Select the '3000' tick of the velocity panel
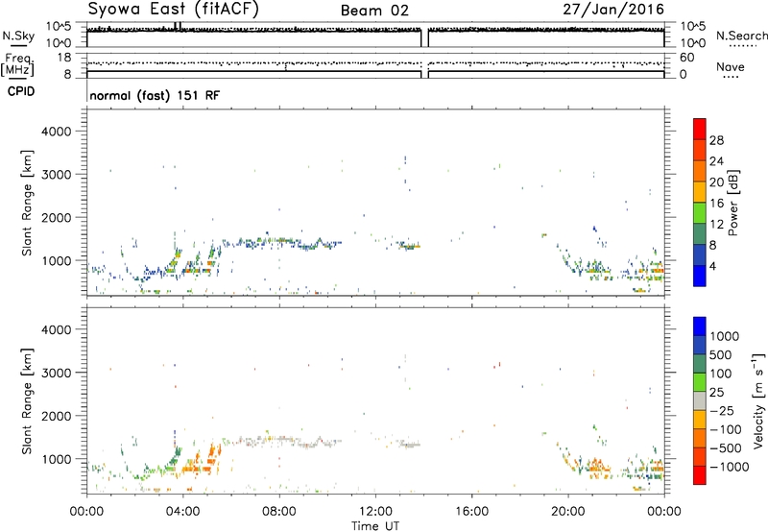This screenshot has width=768, height=532. [57, 373]
